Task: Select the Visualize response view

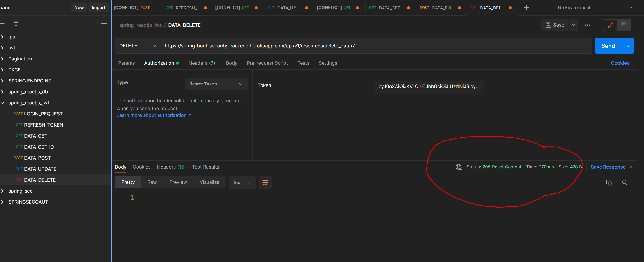Action: pyautogui.click(x=209, y=182)
